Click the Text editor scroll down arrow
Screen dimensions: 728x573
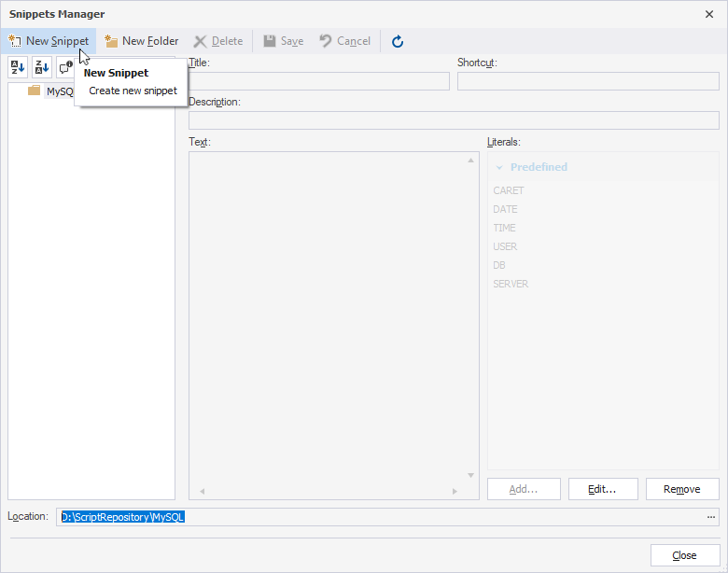(x=470, y=476)
